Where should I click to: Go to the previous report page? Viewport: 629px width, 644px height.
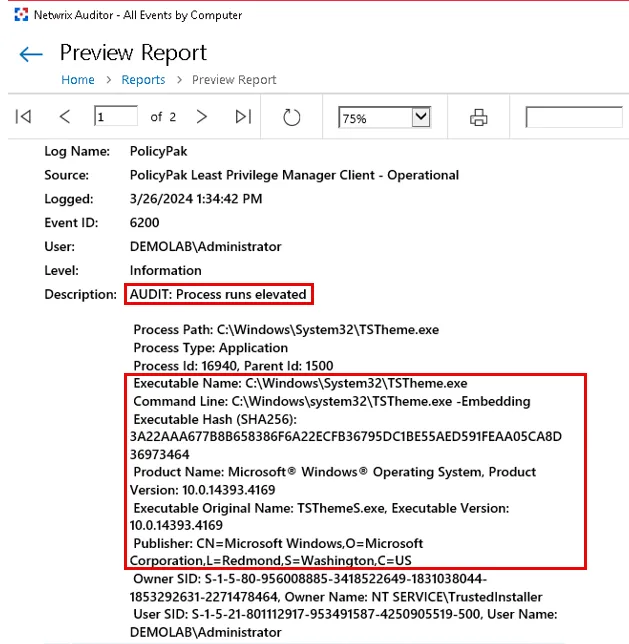[x=65, y=117]
